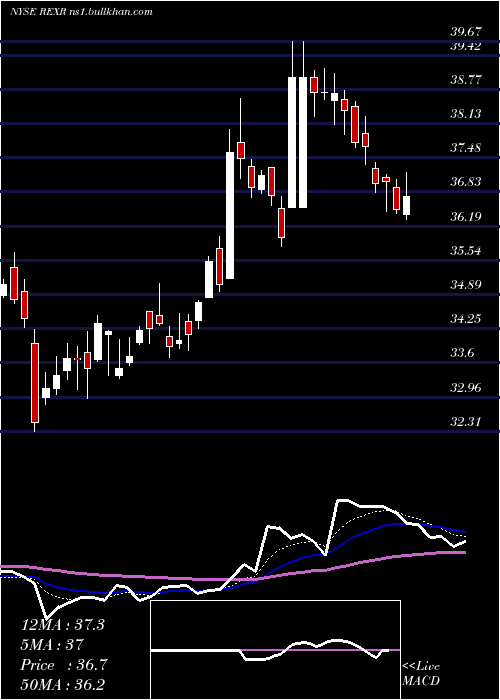Click the last white candlestick on the right
Image resolution: width=500 pixels, height=700 pixels.
406,206
